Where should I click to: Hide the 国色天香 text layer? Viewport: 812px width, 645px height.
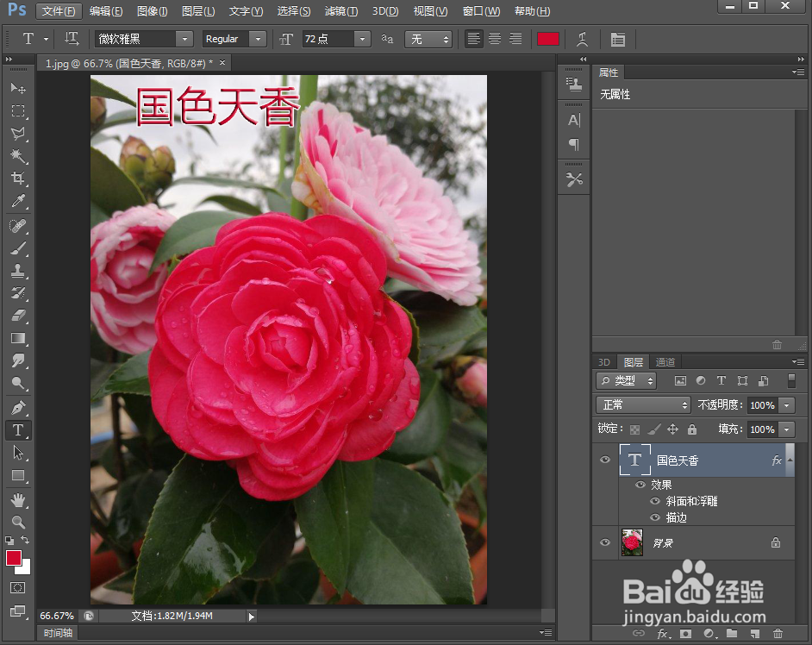point(605,460)
